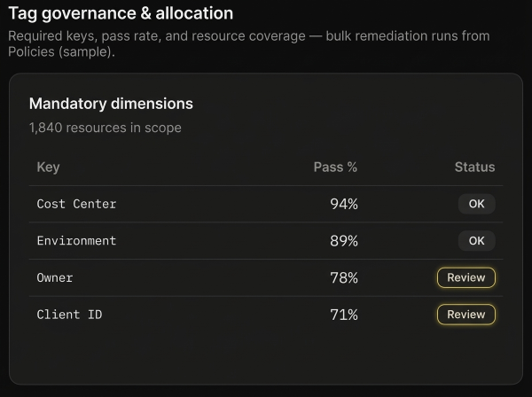Select the Cost Center key row

pyautogui.click(x=76, y=204)
